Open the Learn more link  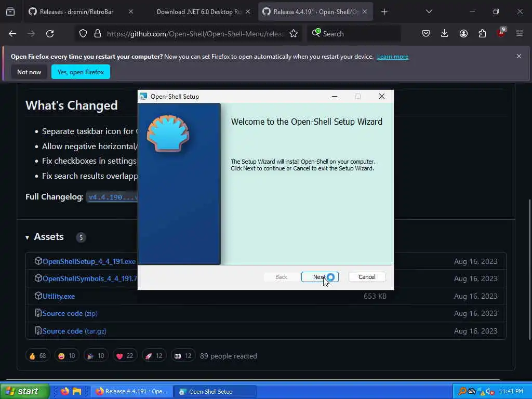(393, 57)
